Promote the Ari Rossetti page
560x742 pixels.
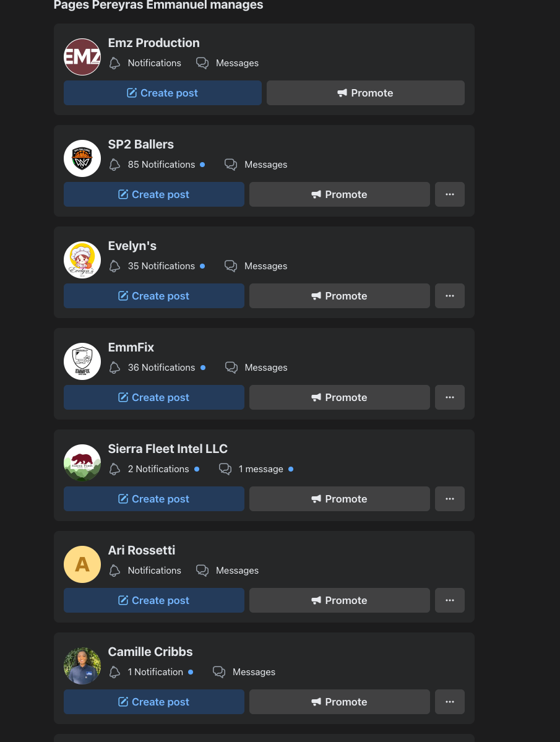point(340,600)
